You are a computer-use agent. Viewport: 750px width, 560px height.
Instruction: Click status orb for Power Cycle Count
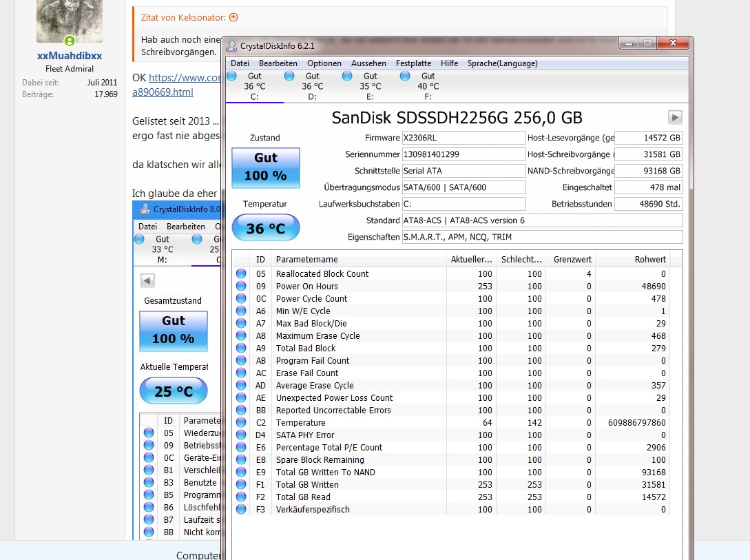pos(241,298)
